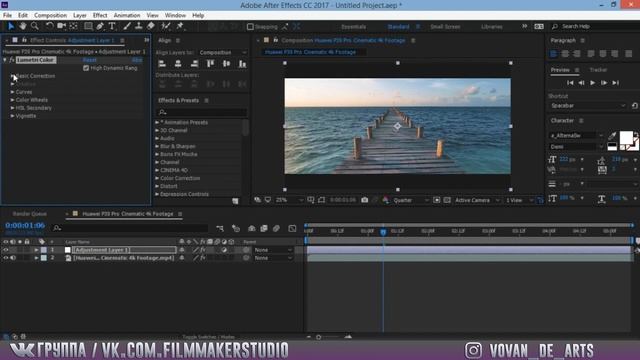The height and width of the screenshot is (360, 640).
Task: Select the Rectangle shape tool
Action: pos(88,26)
